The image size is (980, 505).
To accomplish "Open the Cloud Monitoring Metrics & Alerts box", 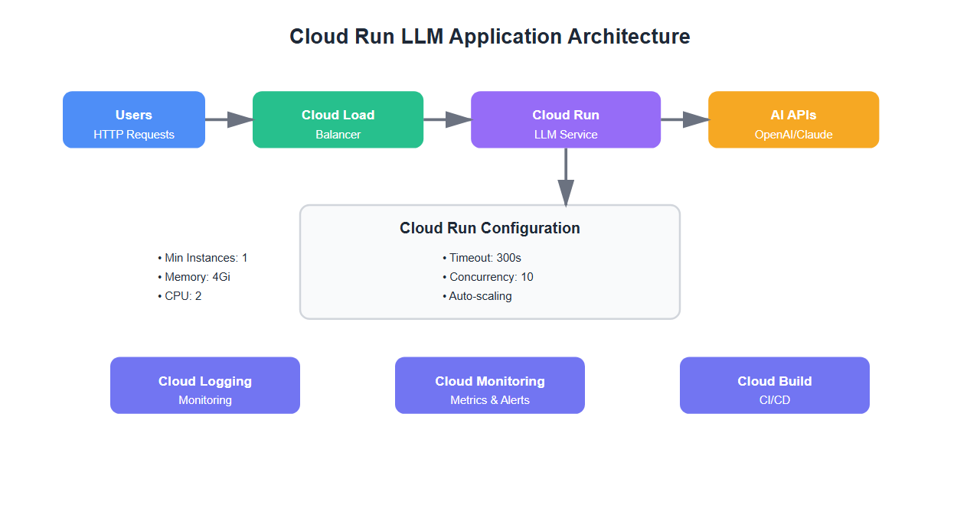I will tap(490, 386).
